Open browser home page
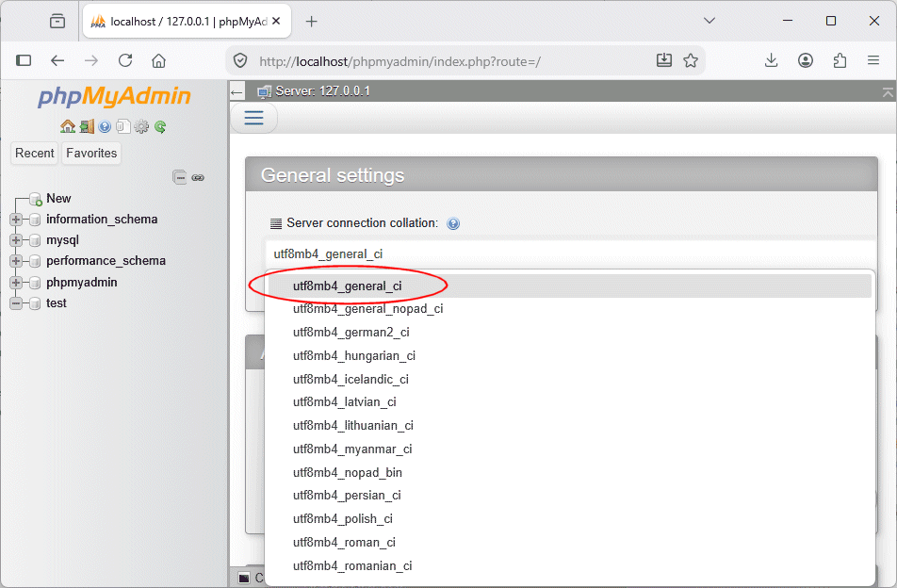The height and width of the screenshot is (588, 897). click(x=158, y=60)
